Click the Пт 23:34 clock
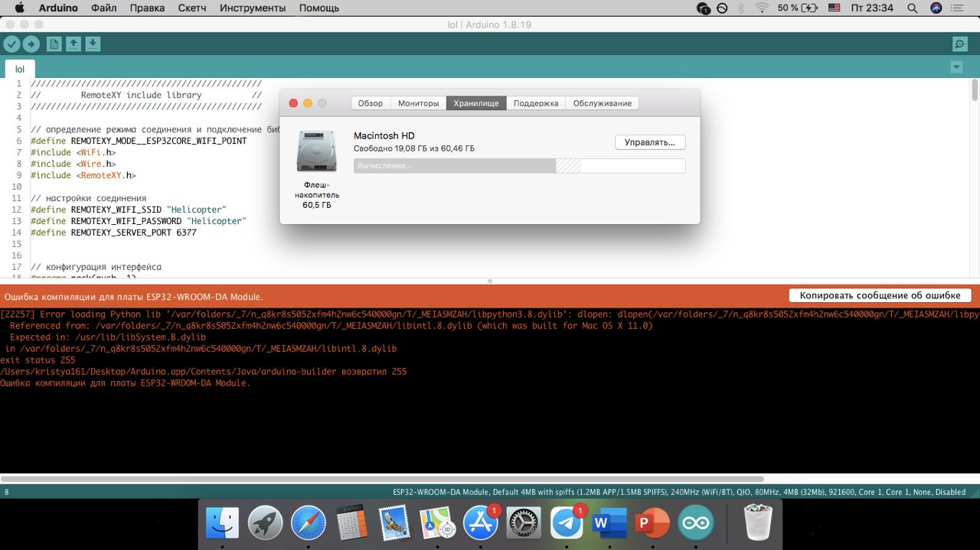The image size is (980, 550). (873, 8)
